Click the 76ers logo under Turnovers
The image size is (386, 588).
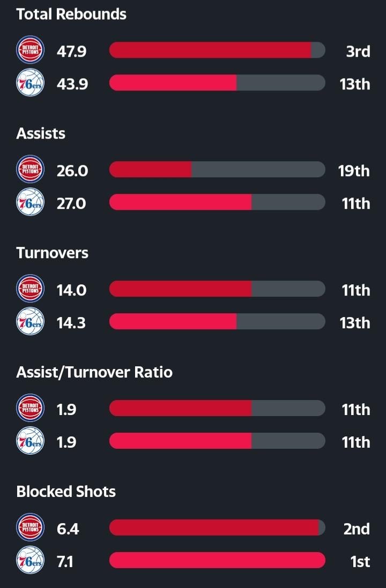click(31, 322)
